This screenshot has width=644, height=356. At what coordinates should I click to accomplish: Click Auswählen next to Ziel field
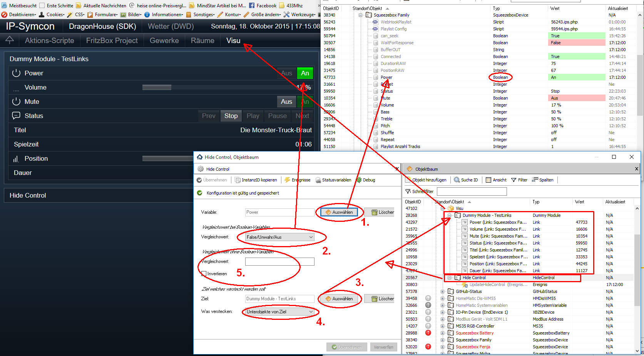(x=339, y=299)
